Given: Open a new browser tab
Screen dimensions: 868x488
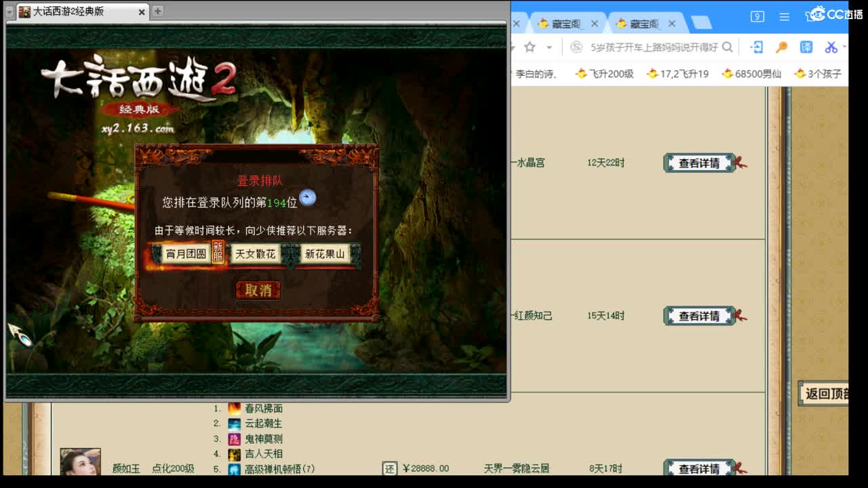Looking at the screenshot, I should [701, 23].
